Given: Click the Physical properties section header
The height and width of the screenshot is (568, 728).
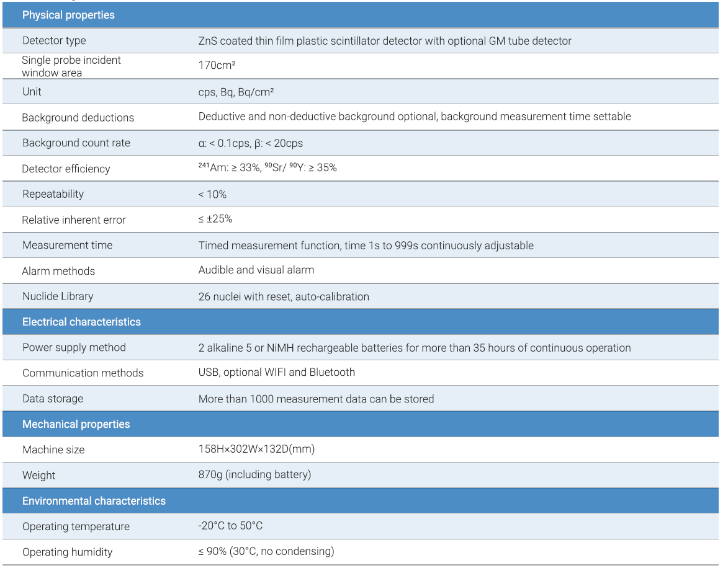Looking at the screenshot, I should [x=68, y=15].
